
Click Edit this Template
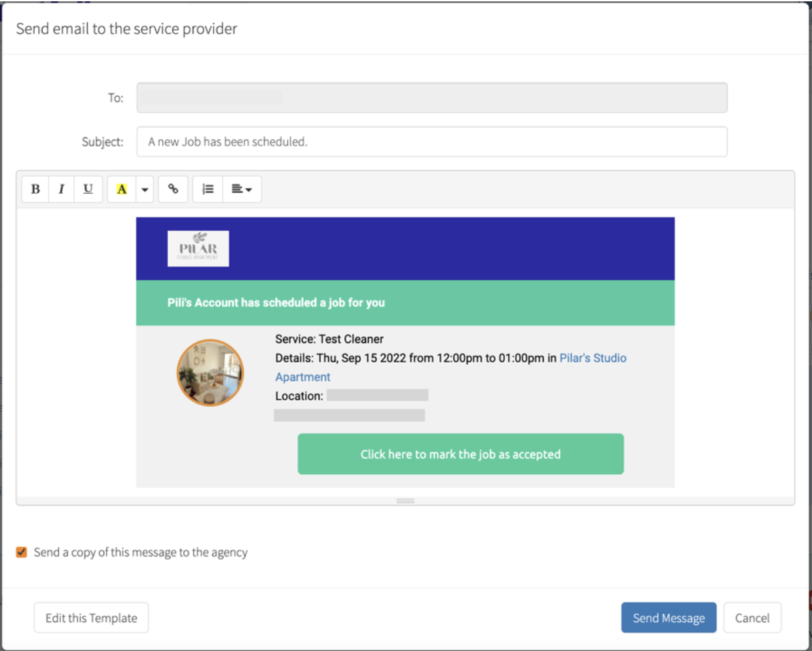[x=90, y=617]
